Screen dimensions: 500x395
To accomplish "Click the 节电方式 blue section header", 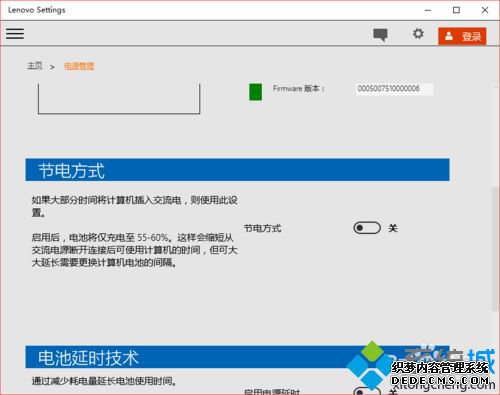I will pyautogui.click(x=237, y=170).
